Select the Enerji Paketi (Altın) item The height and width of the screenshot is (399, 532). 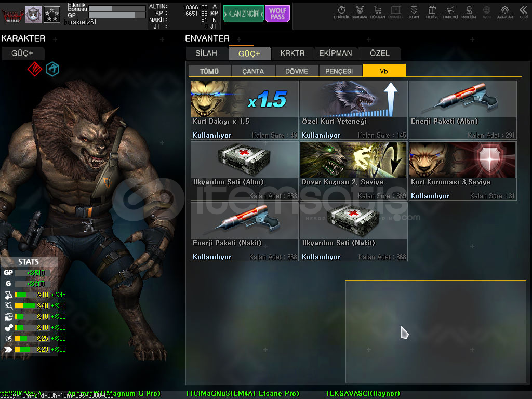(x=463, y=110)
